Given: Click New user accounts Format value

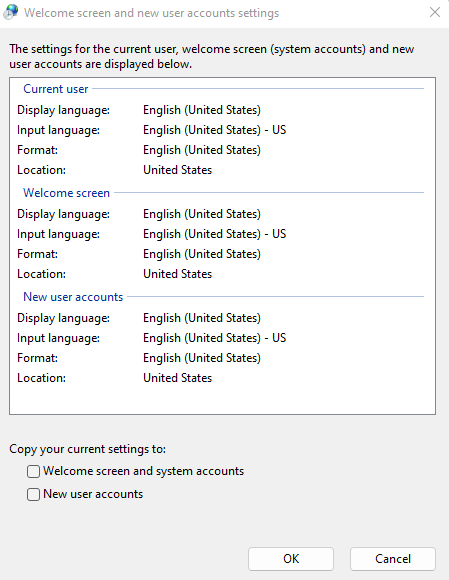Looking at the screenshot, I should (x=202, y=358).
